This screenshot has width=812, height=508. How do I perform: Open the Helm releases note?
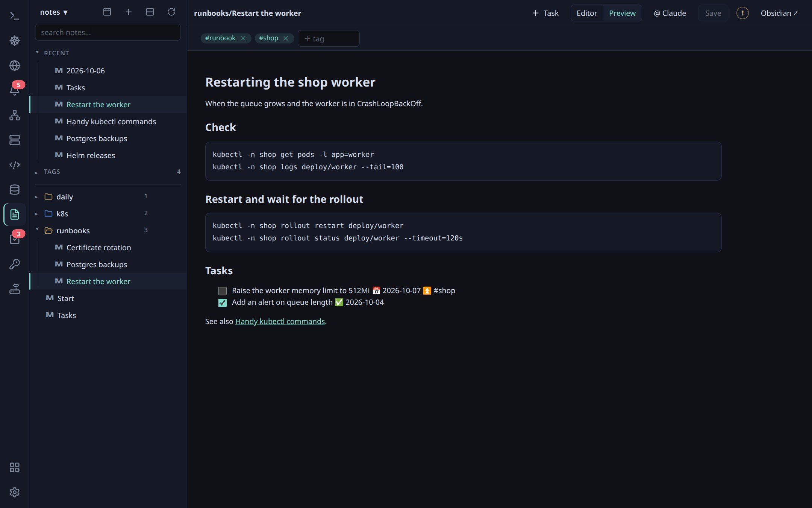(x=108, y=155)
